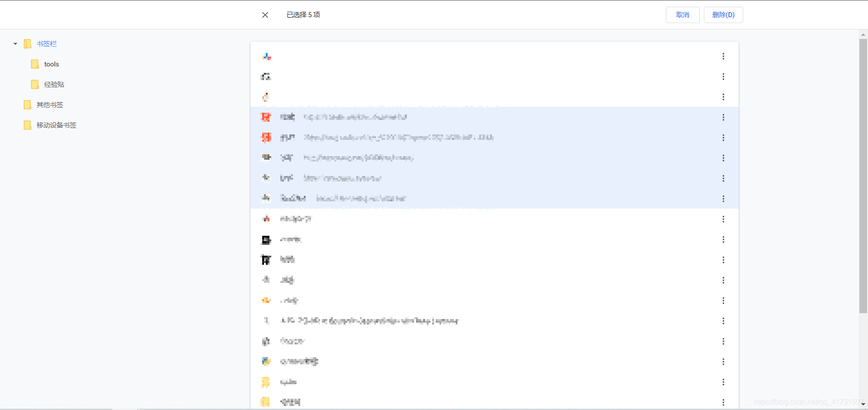Open three-dot menu of first bookmark row
This screenshot has width=868, height=410.
723,56
